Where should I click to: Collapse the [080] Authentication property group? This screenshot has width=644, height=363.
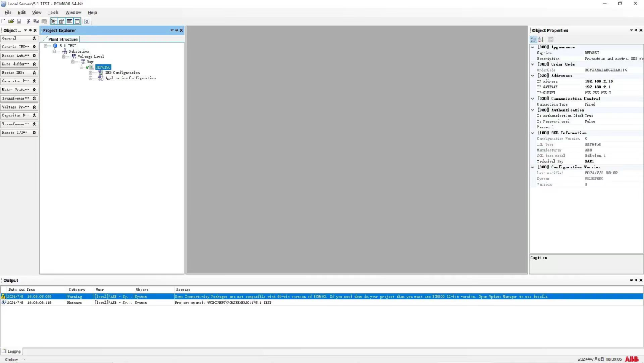point(532,110)
